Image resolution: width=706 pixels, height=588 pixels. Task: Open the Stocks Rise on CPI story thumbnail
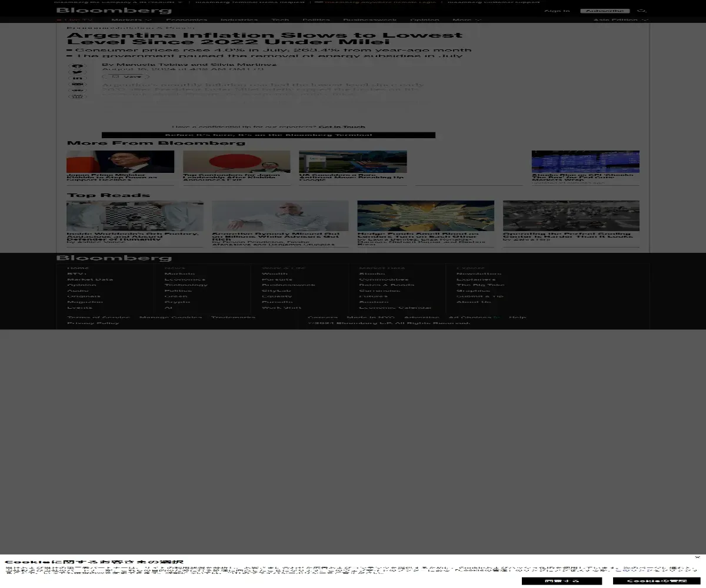585,162
